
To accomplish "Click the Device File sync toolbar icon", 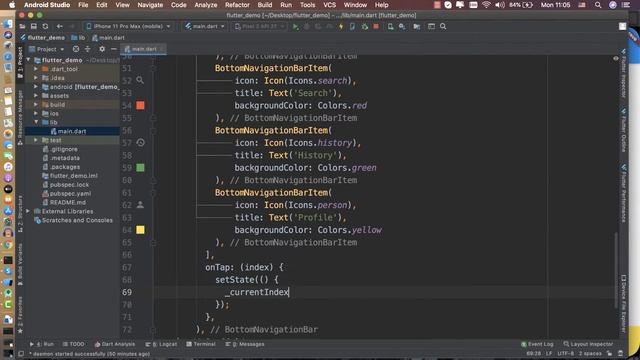I will pyautogui.click(x=352, y=27).
